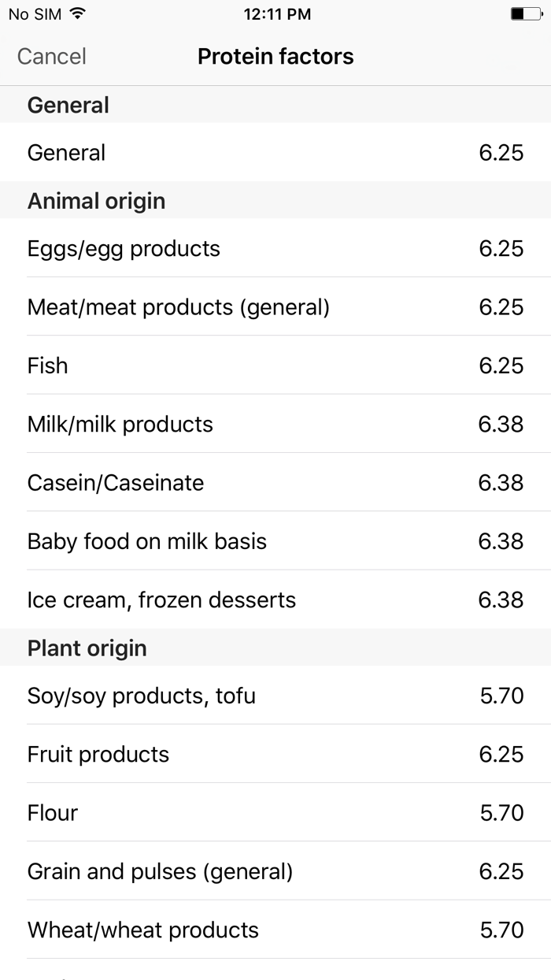Choose Ice cream, frozen desserts row

coord(275,600)
